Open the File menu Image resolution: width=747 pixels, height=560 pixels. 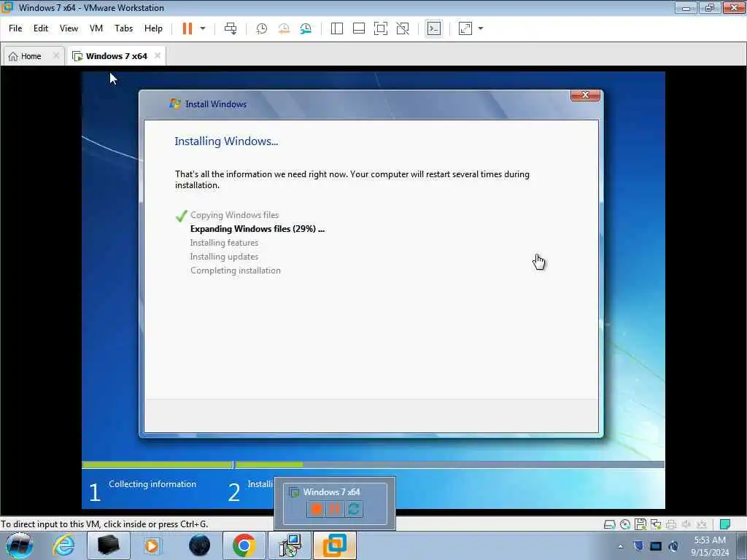pyautogui.click(x=15, y=28)
